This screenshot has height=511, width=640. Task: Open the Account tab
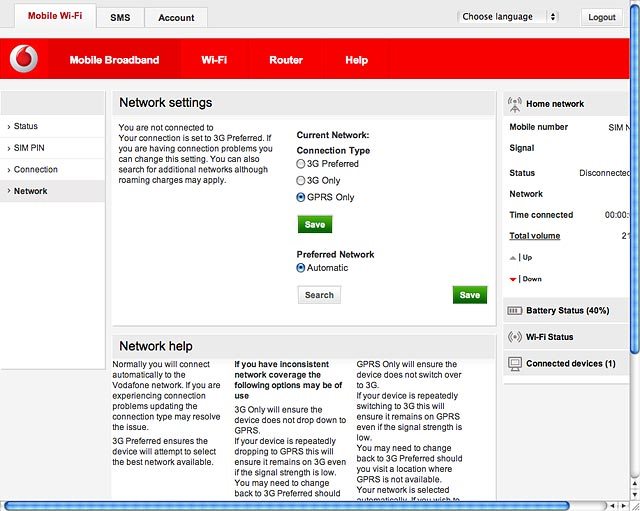pyautogui.click(x=176, y=18)
